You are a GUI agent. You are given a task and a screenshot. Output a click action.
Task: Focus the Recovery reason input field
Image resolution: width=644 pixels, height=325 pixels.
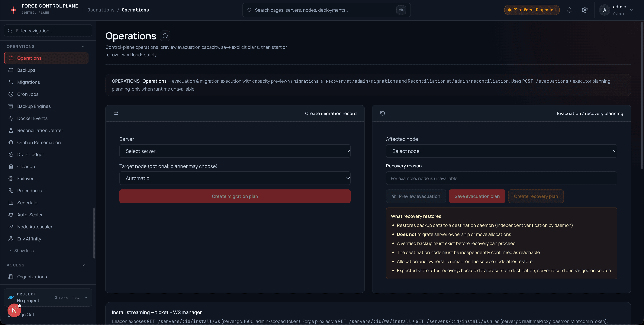501,178
